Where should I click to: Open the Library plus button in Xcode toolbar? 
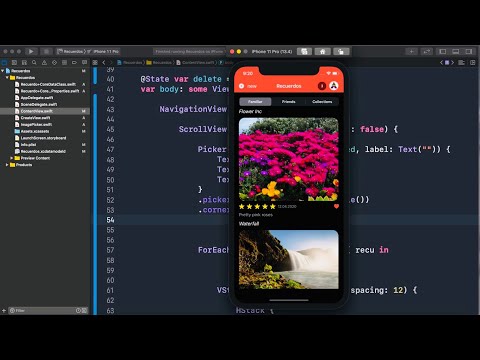click(x=412, y=51)
